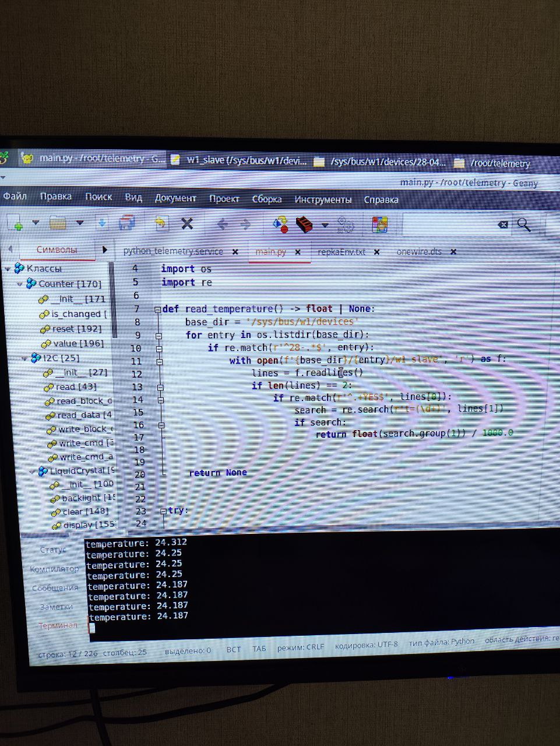Collapse the I2C class in symbols

tap(24, 358)
